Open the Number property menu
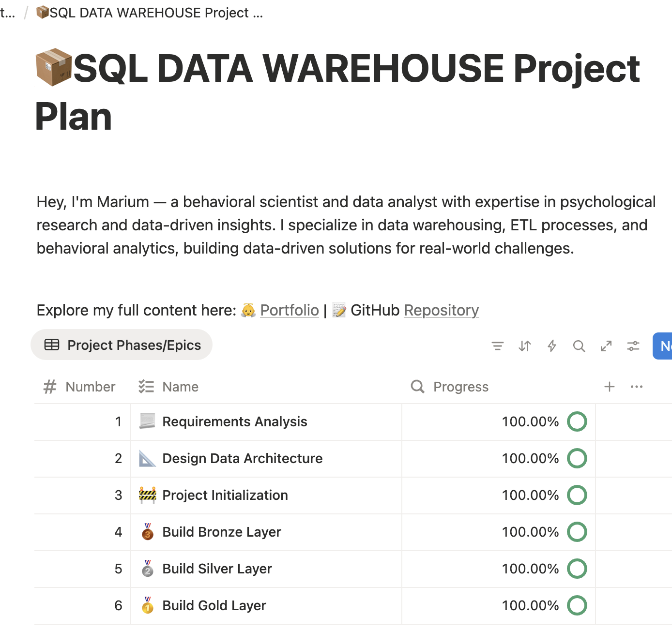 coord(90,387)
